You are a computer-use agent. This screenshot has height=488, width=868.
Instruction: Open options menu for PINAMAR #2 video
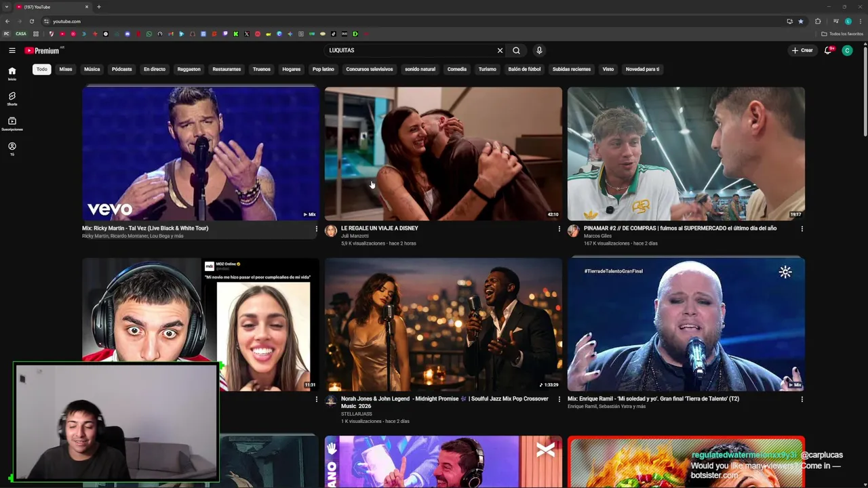tap(802, 229)
